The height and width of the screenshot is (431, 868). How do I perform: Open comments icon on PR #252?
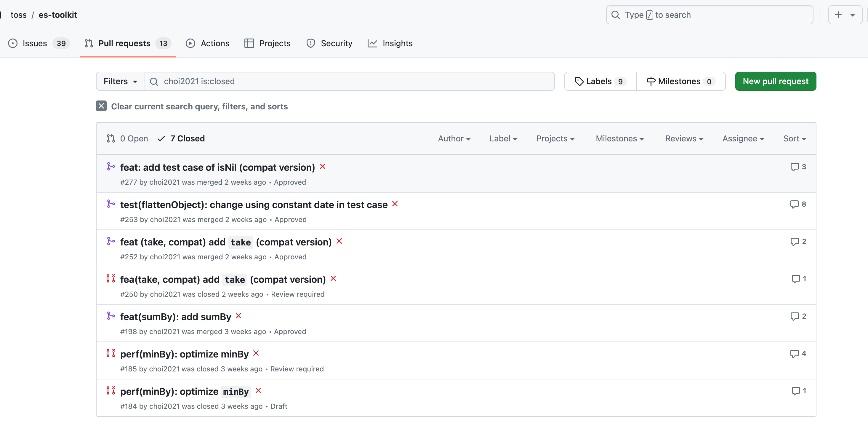794,242
